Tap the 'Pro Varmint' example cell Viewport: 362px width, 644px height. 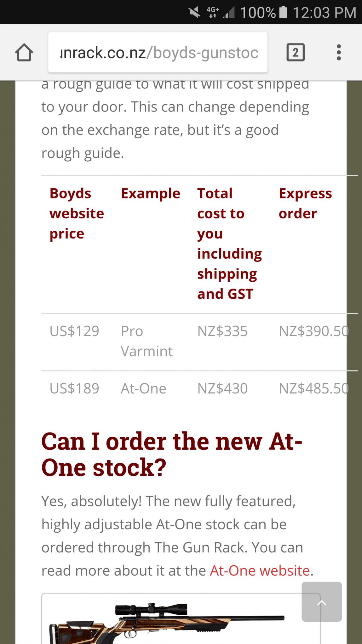click(147, 341)
